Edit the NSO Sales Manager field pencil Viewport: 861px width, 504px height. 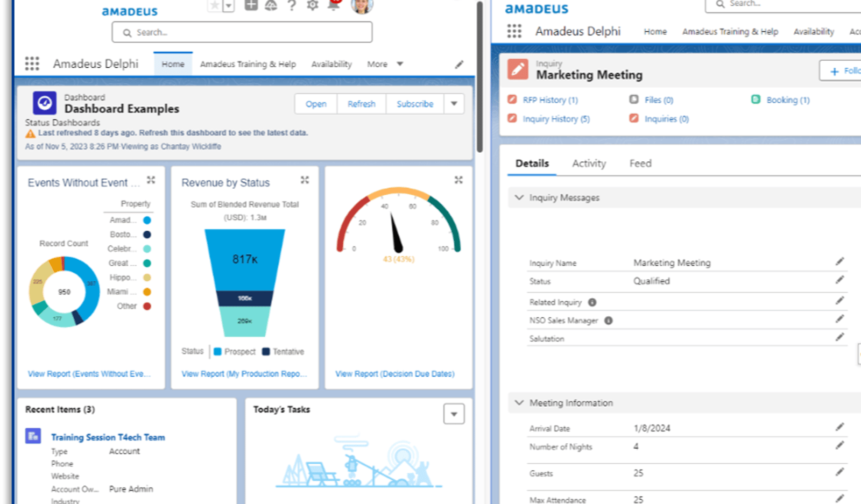click(x=839, y=319)
